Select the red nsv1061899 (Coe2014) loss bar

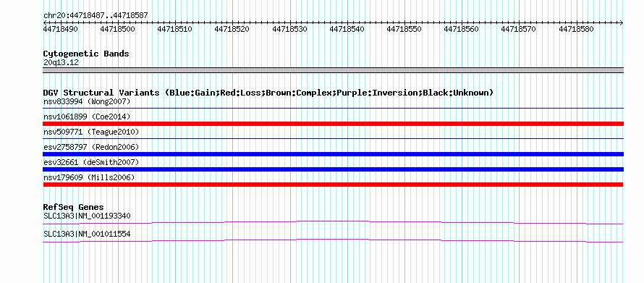333,124
